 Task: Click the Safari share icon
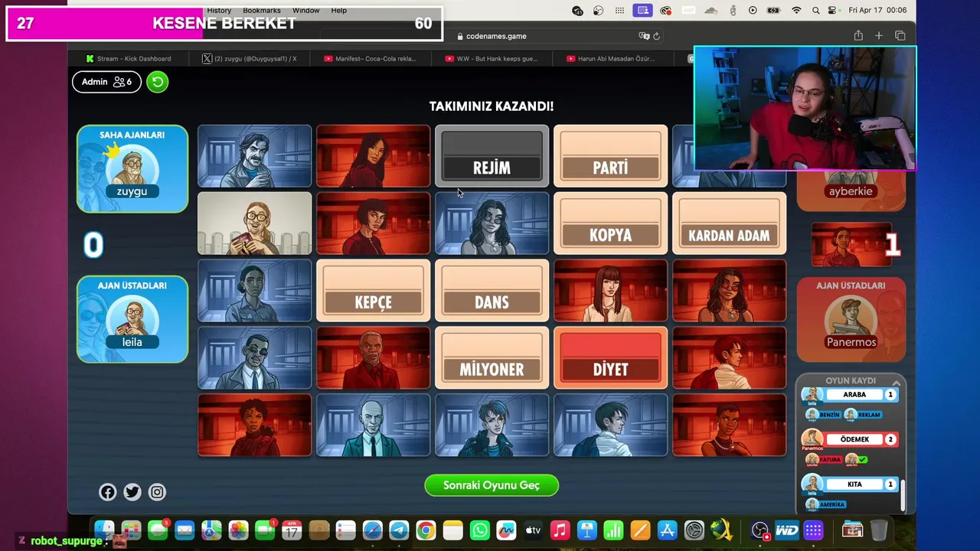tap(858, 36)
